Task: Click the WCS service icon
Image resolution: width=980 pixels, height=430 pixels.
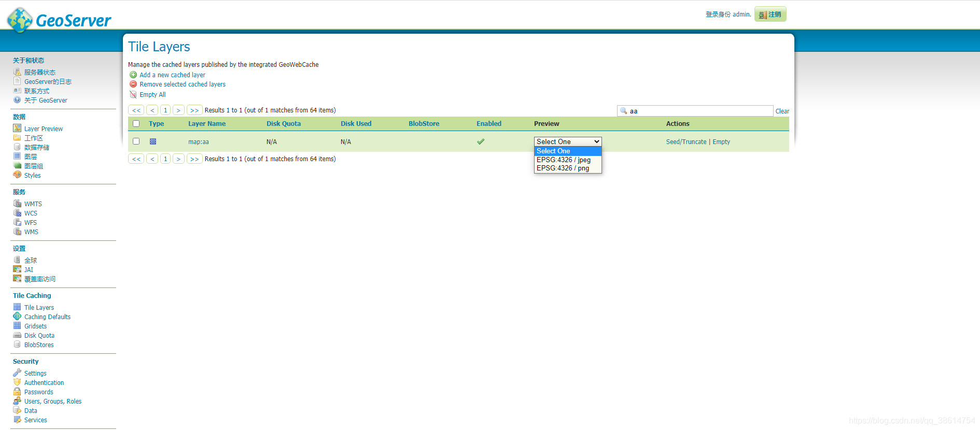Action: [x=17, y=212]
